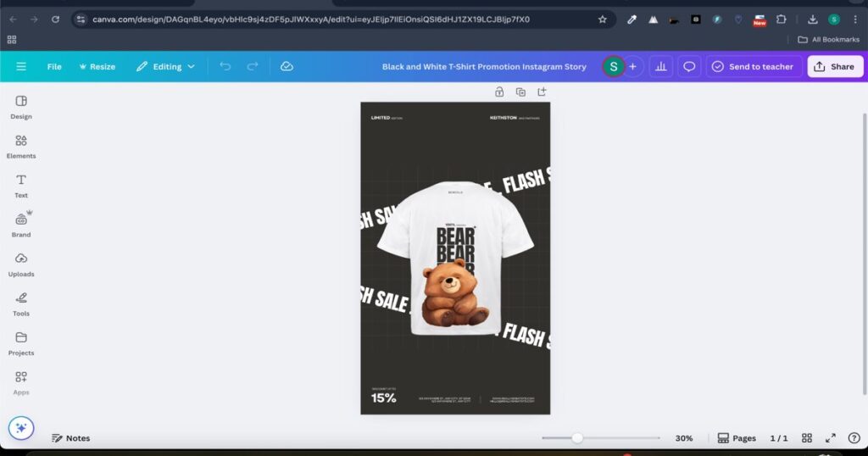868x456 pixels.
Task: Go back in the browser
Action: click(x=13, y=19)
